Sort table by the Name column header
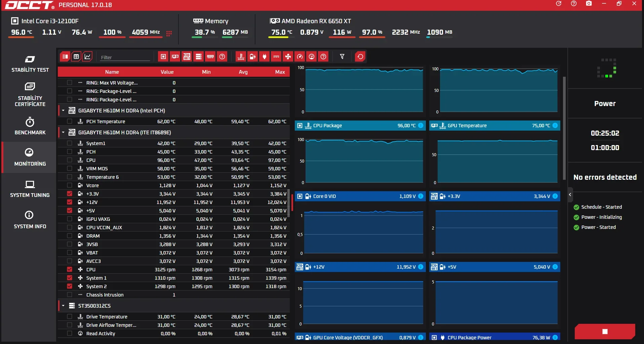Image resolution: width=644 pixels, height=344 pixels. click(112, 72)
